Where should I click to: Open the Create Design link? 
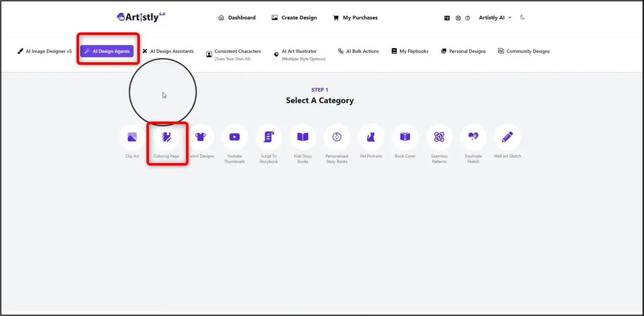pos(294,18)
